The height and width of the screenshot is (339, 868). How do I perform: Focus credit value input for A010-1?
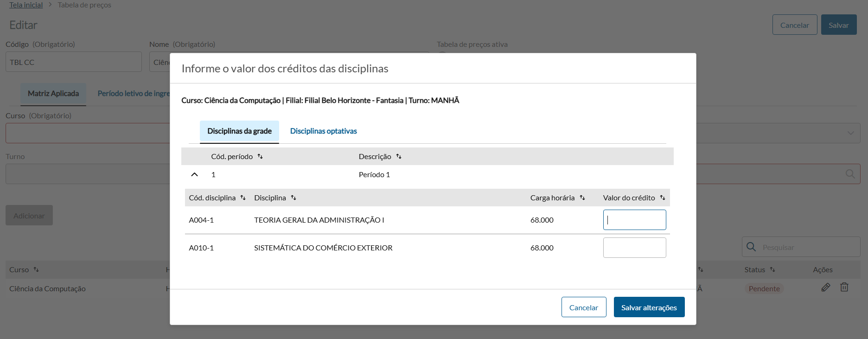click(634, 248)
